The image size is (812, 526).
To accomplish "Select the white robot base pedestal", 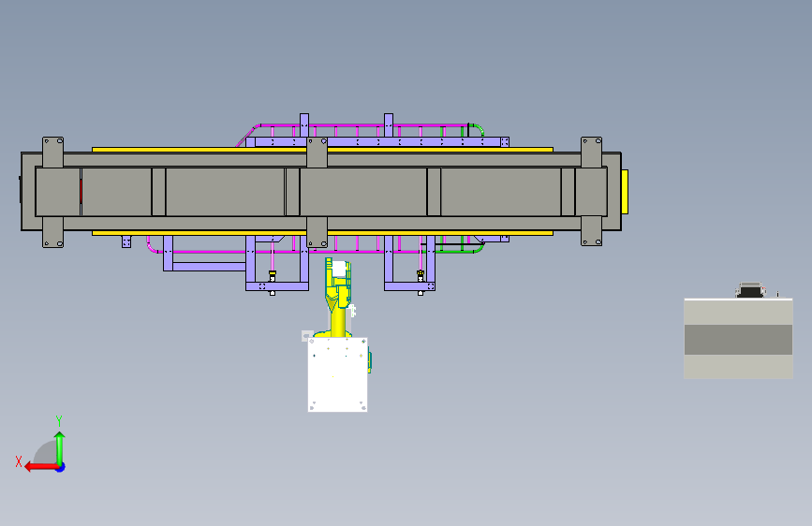I will [338, 374].
